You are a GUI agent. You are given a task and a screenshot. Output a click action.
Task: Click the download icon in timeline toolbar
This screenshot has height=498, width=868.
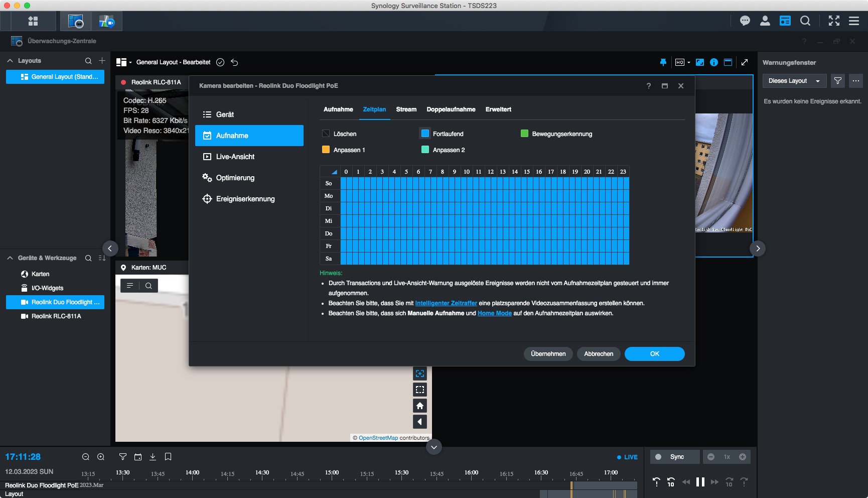153,457
